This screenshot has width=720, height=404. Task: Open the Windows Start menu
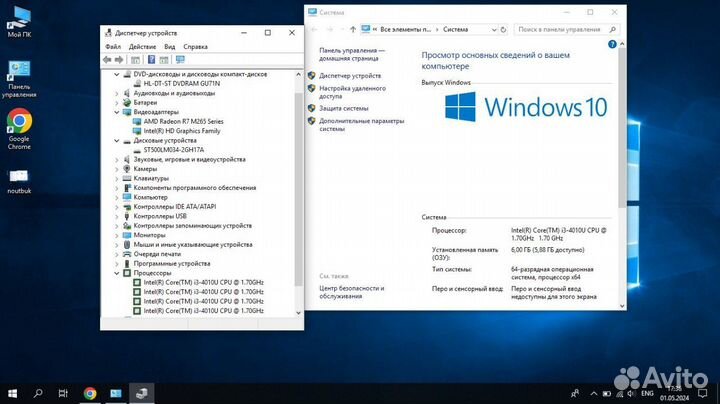[x=12, y=393]
